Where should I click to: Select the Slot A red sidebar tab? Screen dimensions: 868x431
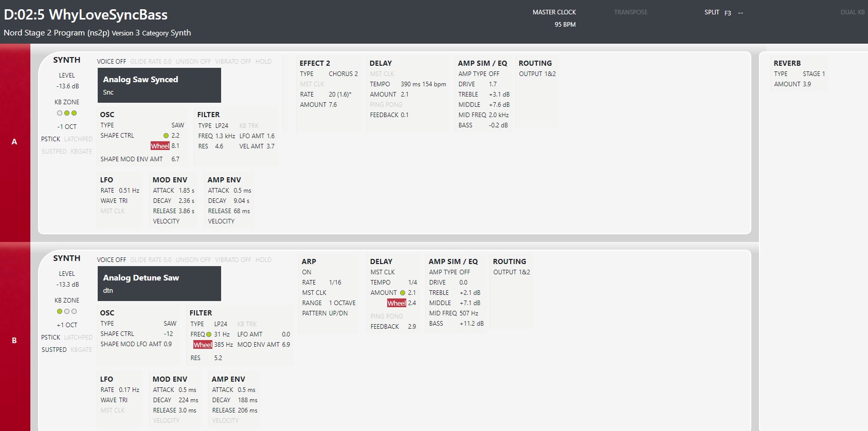tap(15, 142)
